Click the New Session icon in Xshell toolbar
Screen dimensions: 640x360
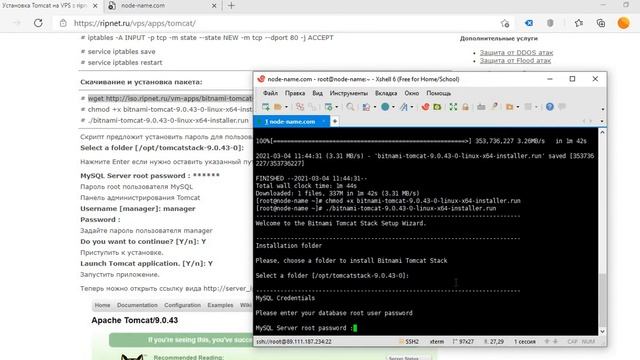pos(265,107)
